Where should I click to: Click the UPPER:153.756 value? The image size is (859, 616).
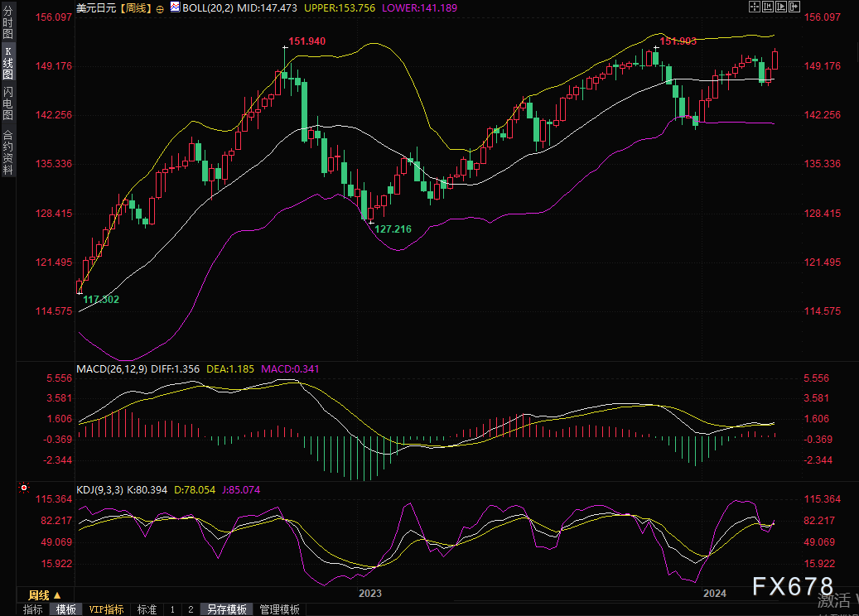[340, 8]
